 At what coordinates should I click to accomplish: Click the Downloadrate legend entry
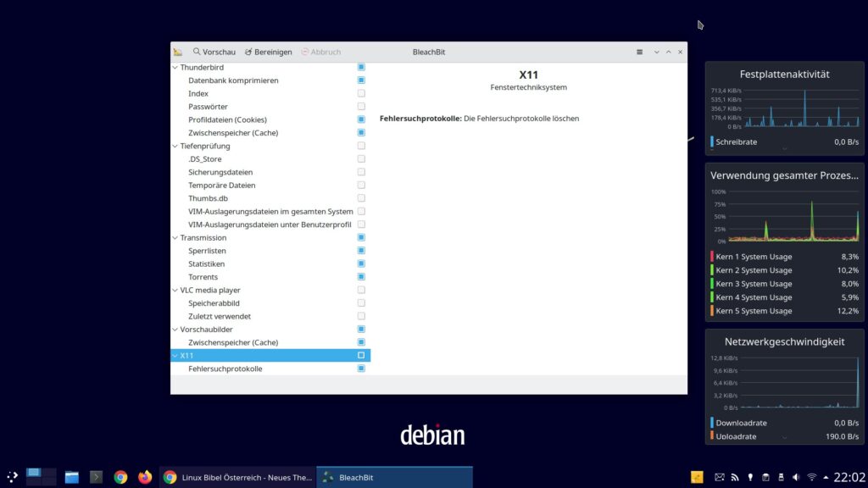[784, 423]
